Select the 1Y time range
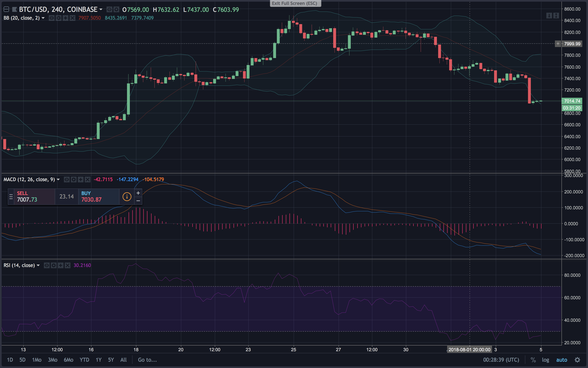Viewport: 588px width, 368px height. pyautogui.click(x=98, y=360)
